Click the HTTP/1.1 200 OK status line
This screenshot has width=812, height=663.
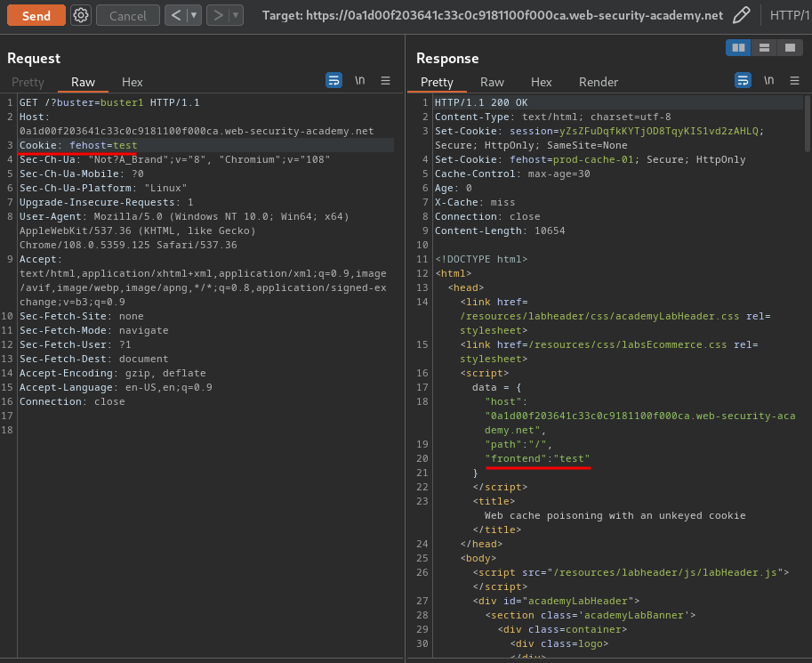pos(481,102)
